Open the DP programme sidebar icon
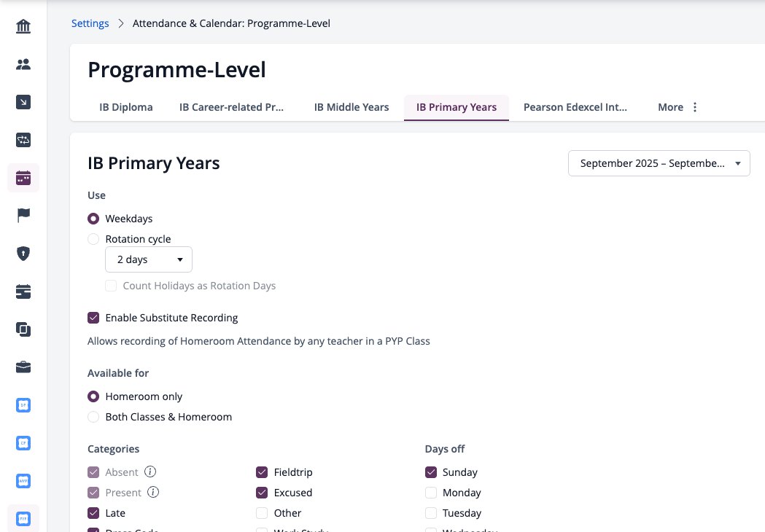Image resolution: width=765 pixels, height=532 pixels. point(23,405)
